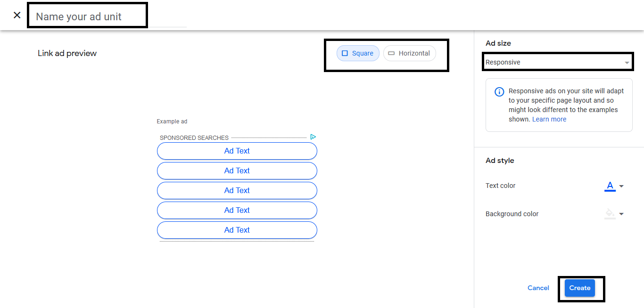Click the blue Create button
Viewport: 644px width, 308px height.
click(579, 288)
